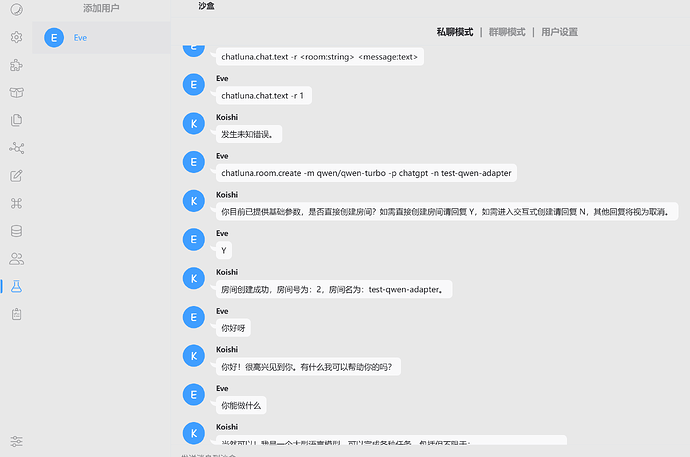
Task: Click Eve's avatar in the user list
Action: [x=54, y=38]
